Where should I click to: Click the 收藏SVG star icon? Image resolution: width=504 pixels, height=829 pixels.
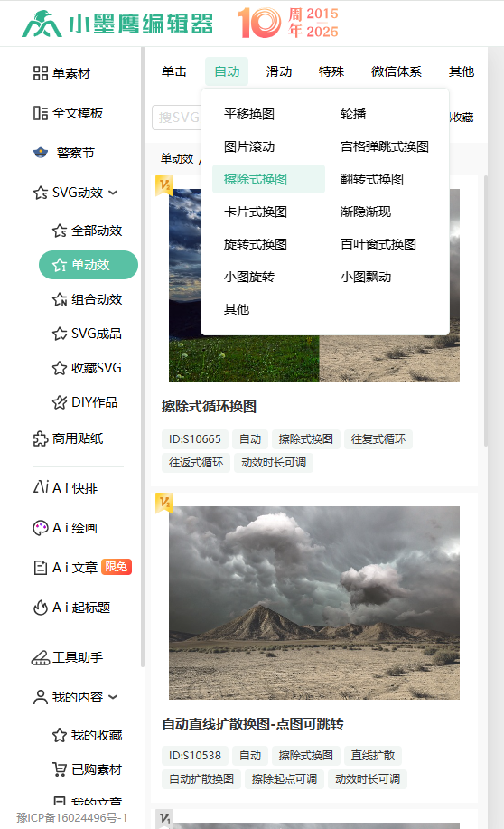pyautogui.click(x=60, y=367)
